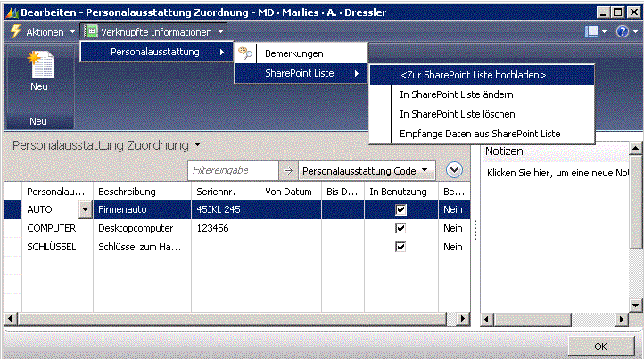Click to add a new note
Viewport: 644px width, 359px height.
(x=557, y=171)
